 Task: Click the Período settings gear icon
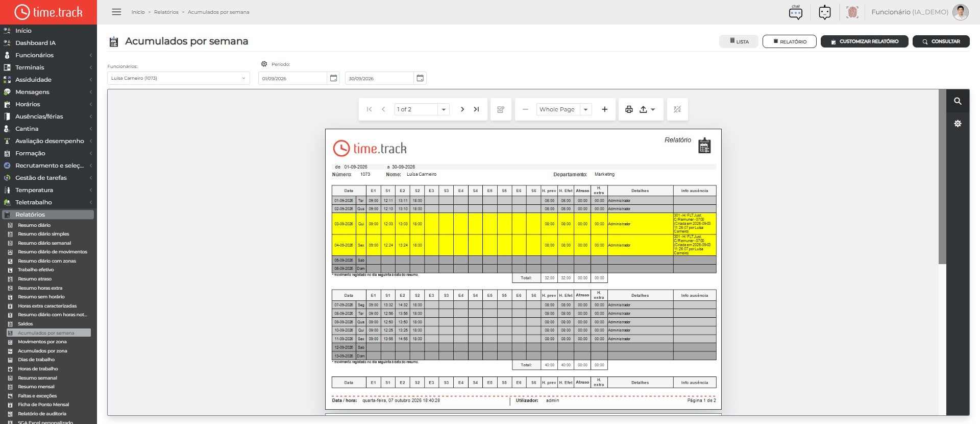coord(264,64)
